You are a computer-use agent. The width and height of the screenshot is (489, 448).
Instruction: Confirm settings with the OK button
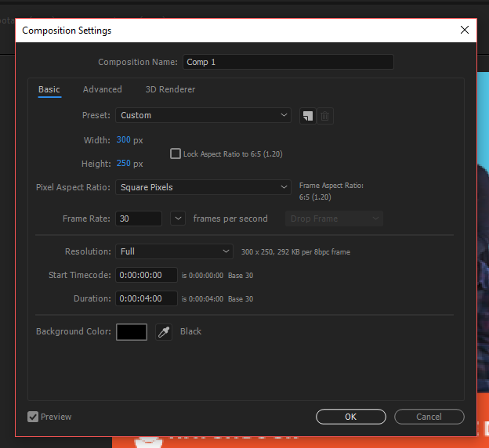click(351, 417)
